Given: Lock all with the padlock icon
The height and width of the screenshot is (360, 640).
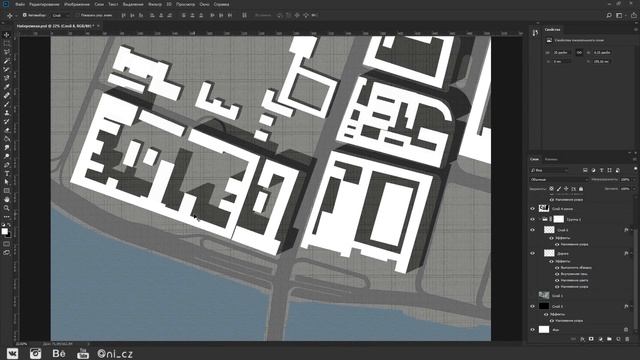Looking at the screenshot, I should pyautogui.click(x=581, y=189).
